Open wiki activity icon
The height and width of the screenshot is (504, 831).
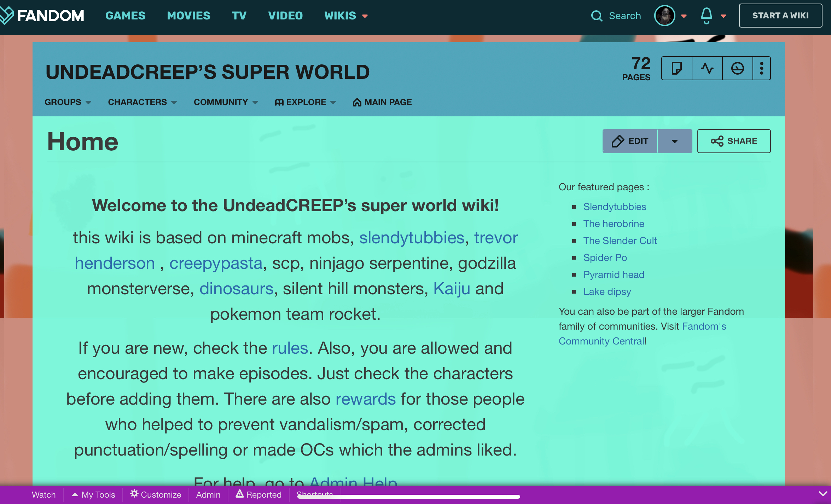click(x=707, y=68)
